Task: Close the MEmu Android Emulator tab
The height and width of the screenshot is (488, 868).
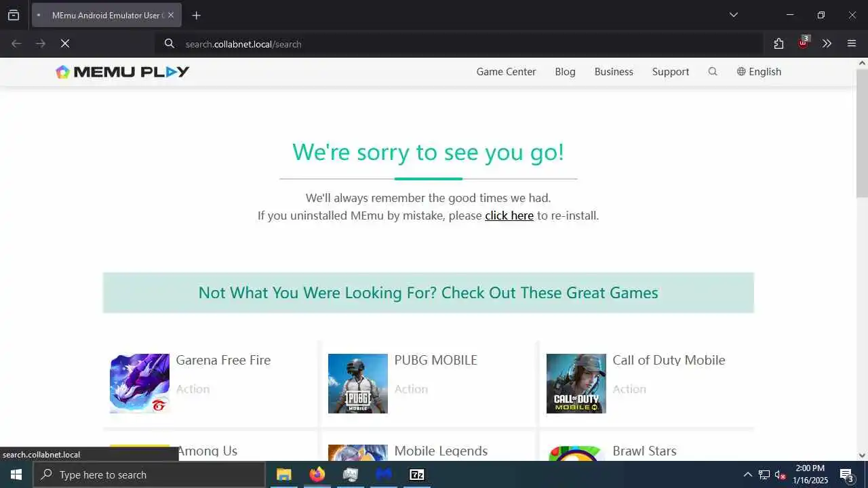Action: 170,15
